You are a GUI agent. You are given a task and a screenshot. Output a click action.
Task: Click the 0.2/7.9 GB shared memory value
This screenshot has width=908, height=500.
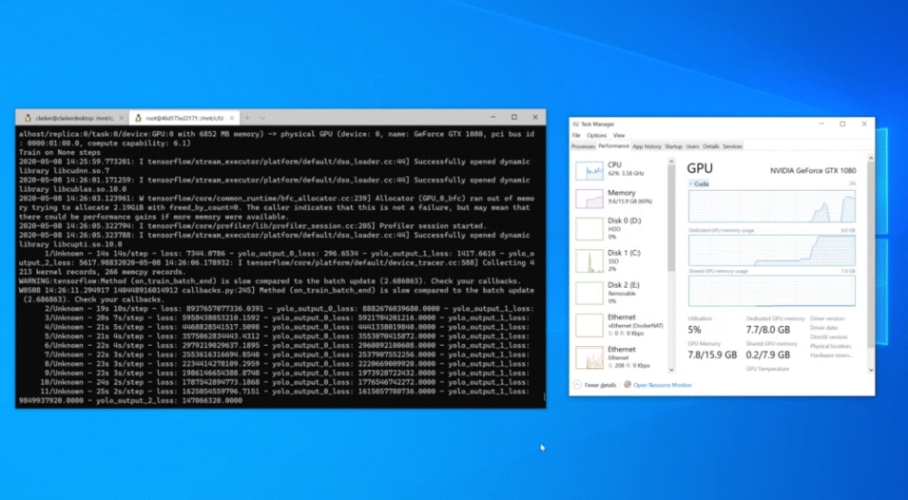(768, 355)
